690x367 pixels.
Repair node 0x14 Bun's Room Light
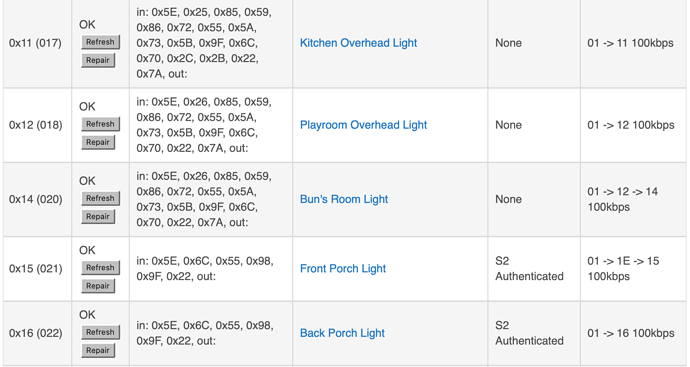(x=98, y=217)
